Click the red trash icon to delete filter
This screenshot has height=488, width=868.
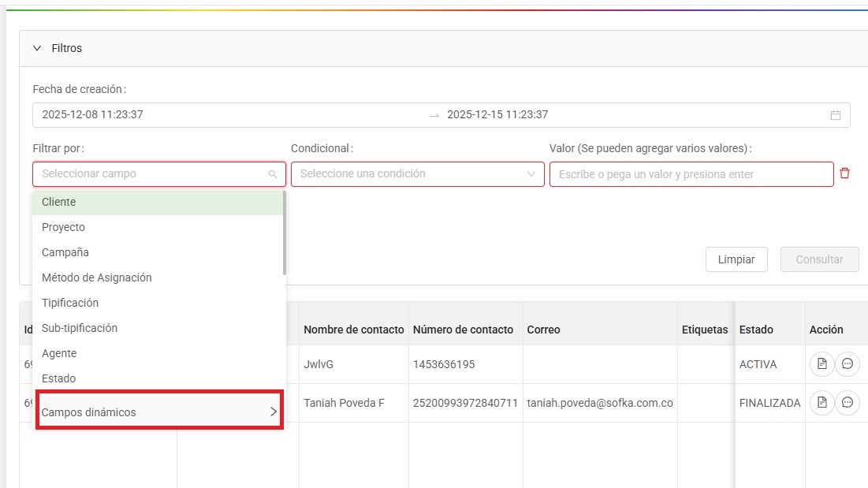tap(844, 173)
